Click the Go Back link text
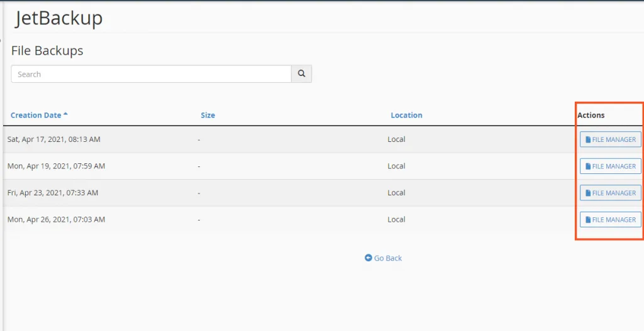644x331 pixels. (388, 258)
